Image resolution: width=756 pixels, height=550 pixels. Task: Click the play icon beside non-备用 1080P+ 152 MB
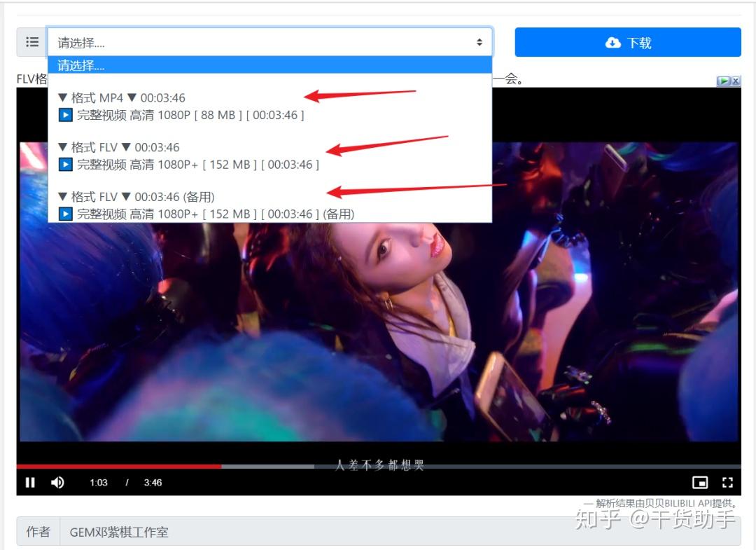[x=66, y=165]
